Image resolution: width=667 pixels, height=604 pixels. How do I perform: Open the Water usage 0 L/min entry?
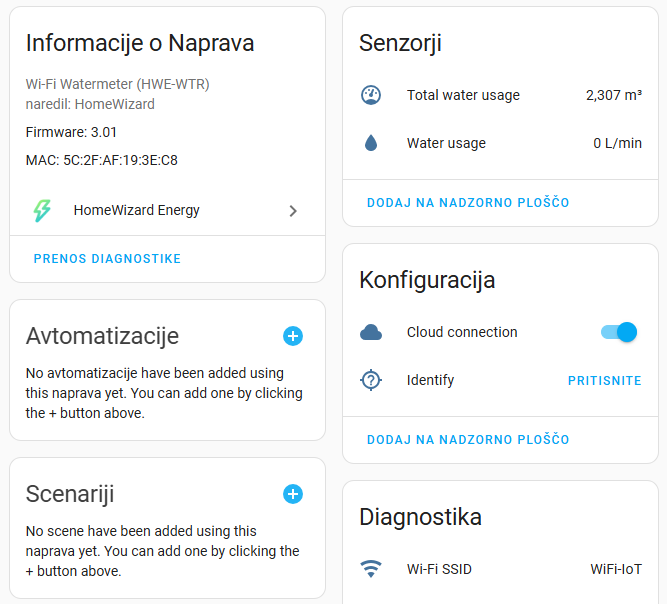pos(501,143)
